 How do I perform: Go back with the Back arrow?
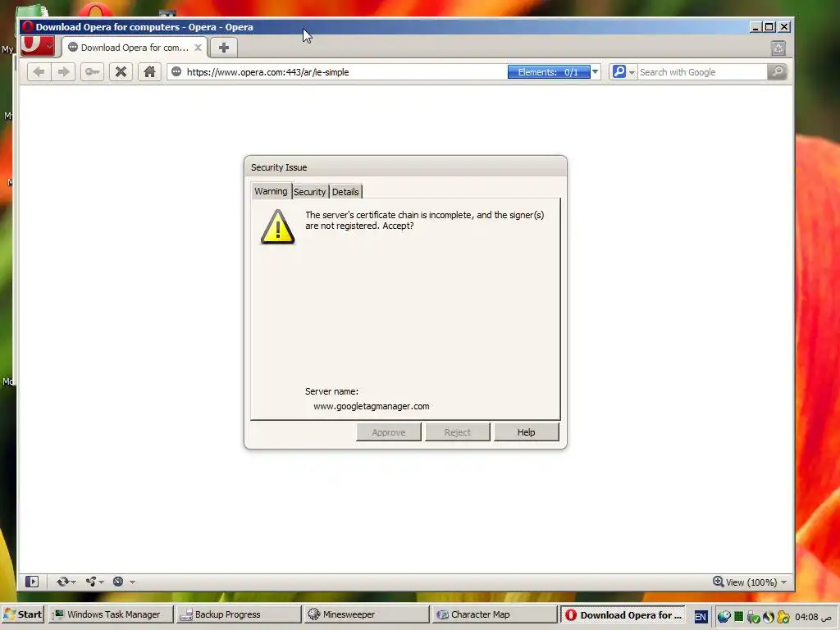tap(39, 72)
